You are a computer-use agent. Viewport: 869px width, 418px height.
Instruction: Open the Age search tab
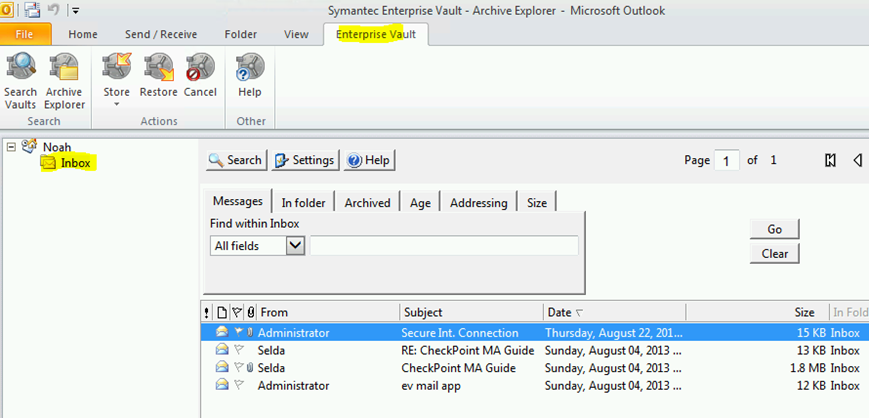click(x=420, y=203)
